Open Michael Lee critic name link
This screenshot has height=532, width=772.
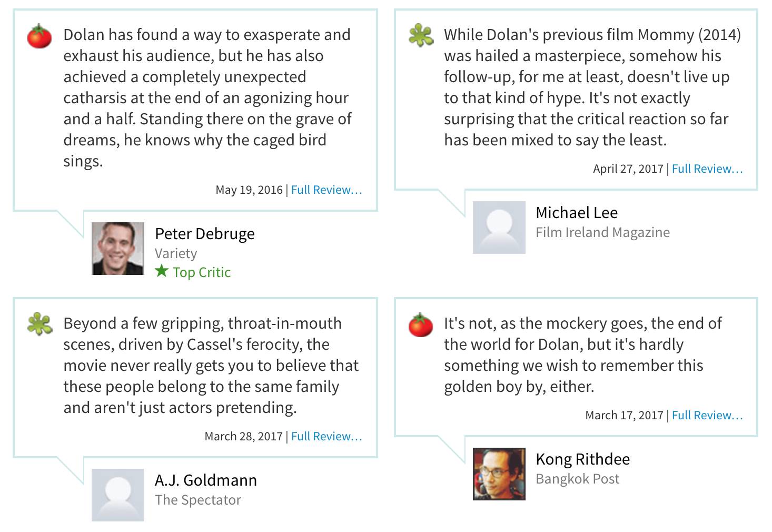[x=577, y=212]
